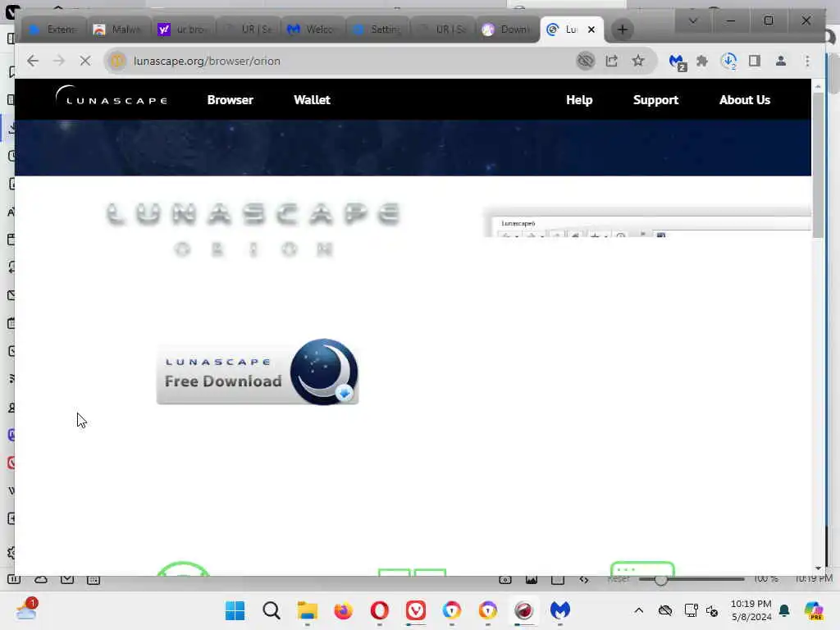
Task: Click the muted volume tray icon
Action: [712, 610]
